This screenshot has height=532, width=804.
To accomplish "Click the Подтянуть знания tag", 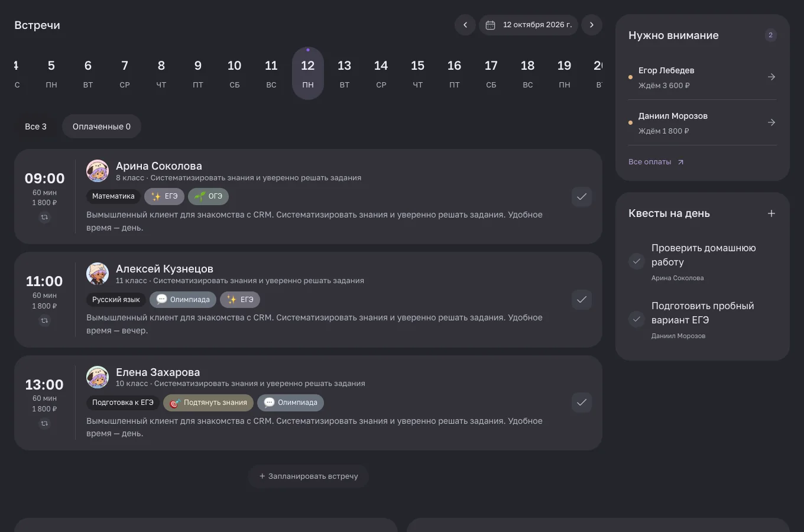I will tap(208, 403).
